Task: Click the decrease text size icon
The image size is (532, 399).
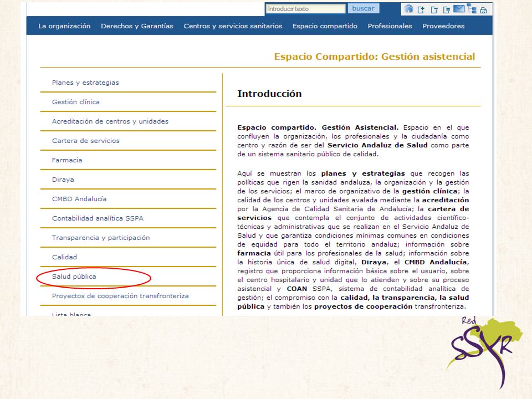Action: pos(434,10)
